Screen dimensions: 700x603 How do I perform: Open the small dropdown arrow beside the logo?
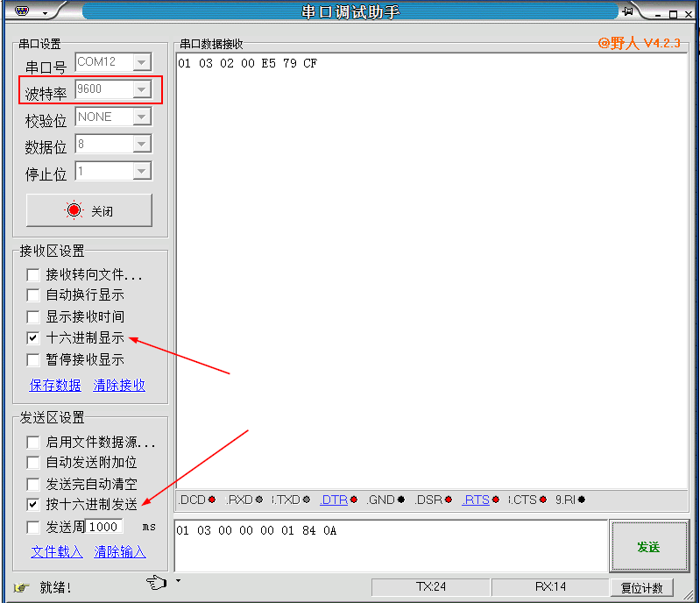coord(45,13)
